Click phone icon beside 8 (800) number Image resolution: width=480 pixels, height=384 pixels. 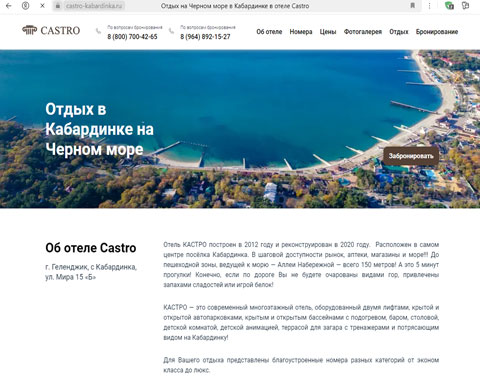[98, 31]
